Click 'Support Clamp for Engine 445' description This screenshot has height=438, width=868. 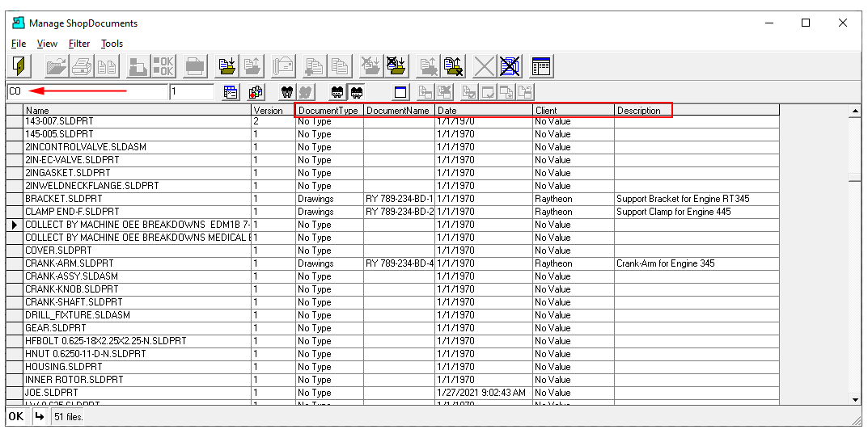[x=674, y=211]
